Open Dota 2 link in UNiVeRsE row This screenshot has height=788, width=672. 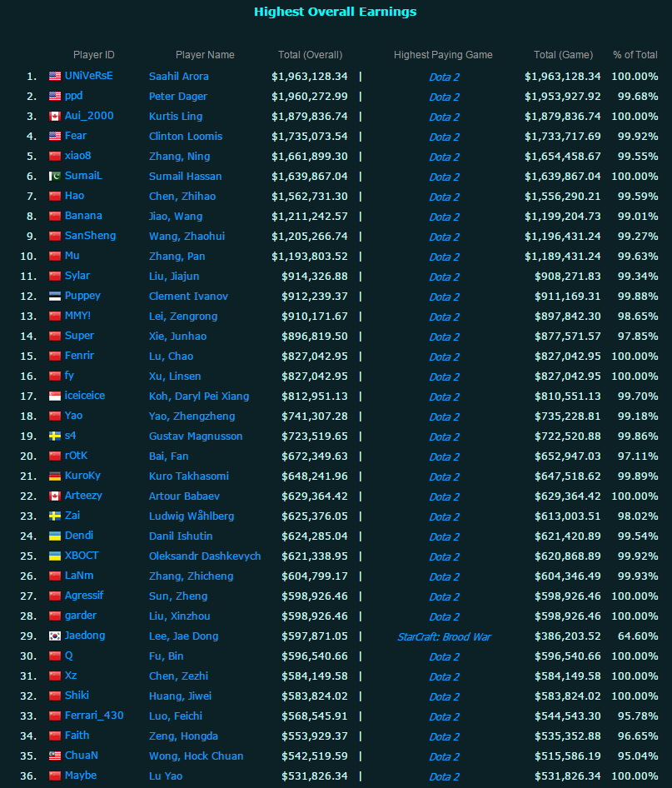pos(444,77)
